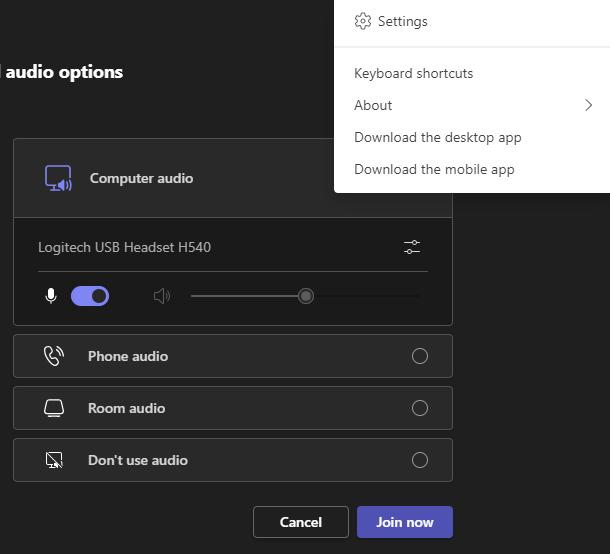Click the Cancel button

300,522
